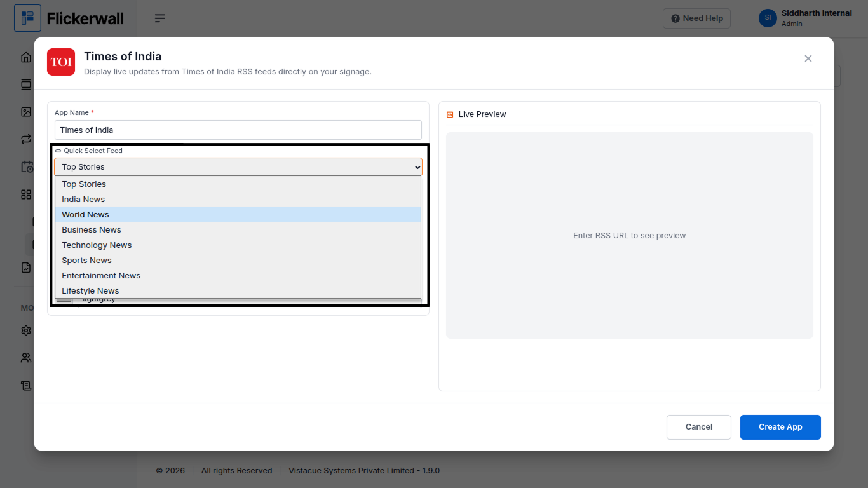Choose World News feed option

(x=238, y=215)
